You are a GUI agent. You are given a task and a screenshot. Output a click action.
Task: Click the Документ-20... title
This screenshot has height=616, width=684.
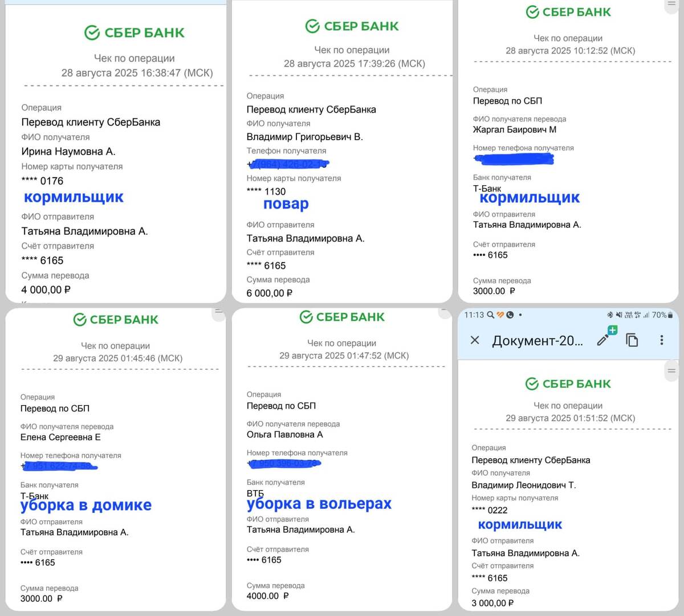(x=538, y=341)
